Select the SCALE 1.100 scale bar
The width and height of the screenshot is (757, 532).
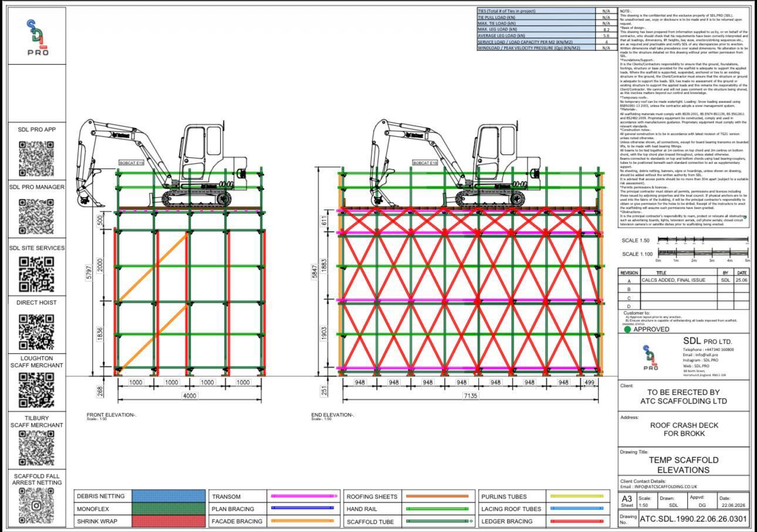click(703, 253)
